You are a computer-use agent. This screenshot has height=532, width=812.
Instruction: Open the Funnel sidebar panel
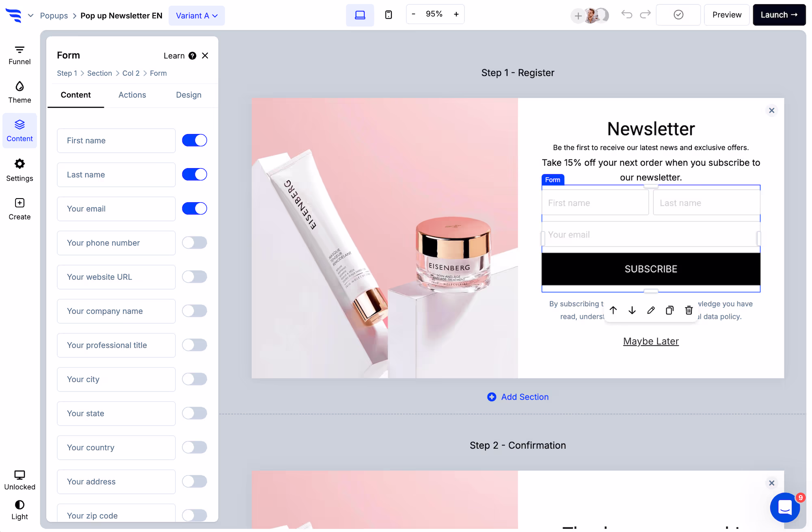tap(19, 55)
